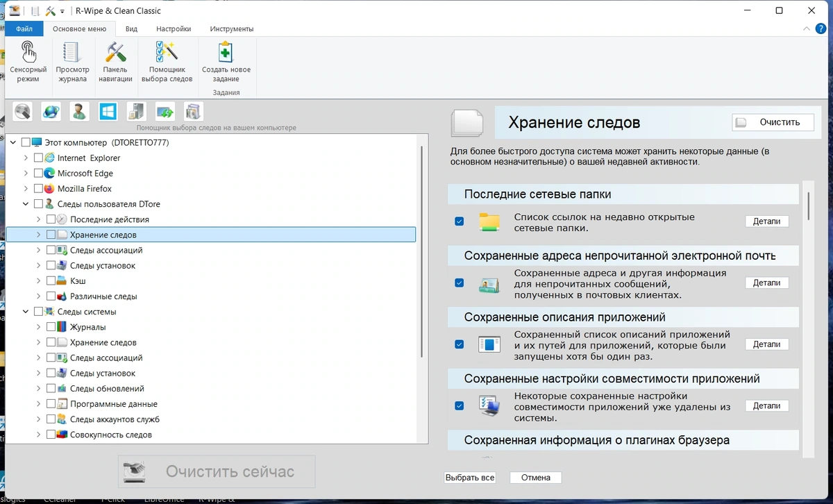Screen dimensions: 833x504
Task: Select the monitor with green arrows icon
Action: point(165,111)
